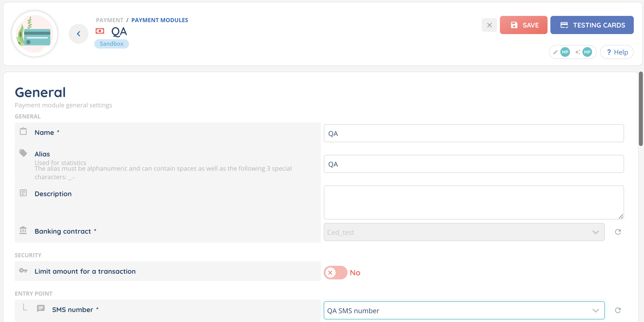This screenshot has height=322, width=644.
Task: Click the refresh icon next to SMS number
Action: point(618,310)
